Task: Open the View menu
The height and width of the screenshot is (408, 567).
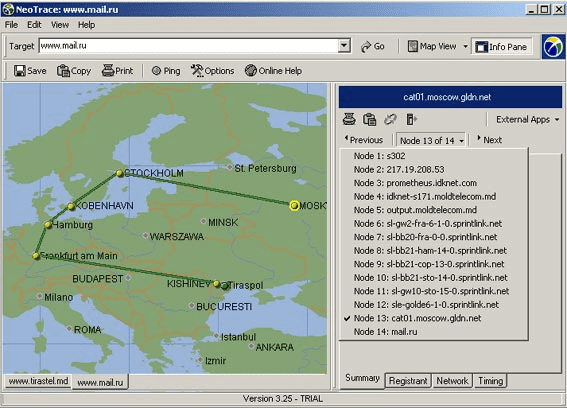Action: click(x=60, y=25)
